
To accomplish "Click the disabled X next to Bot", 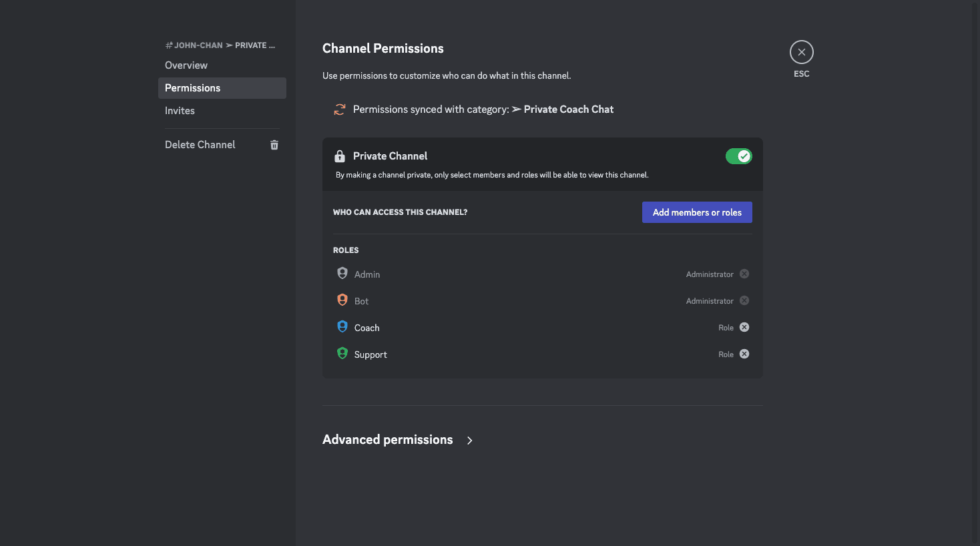I will tap(744, 300).
